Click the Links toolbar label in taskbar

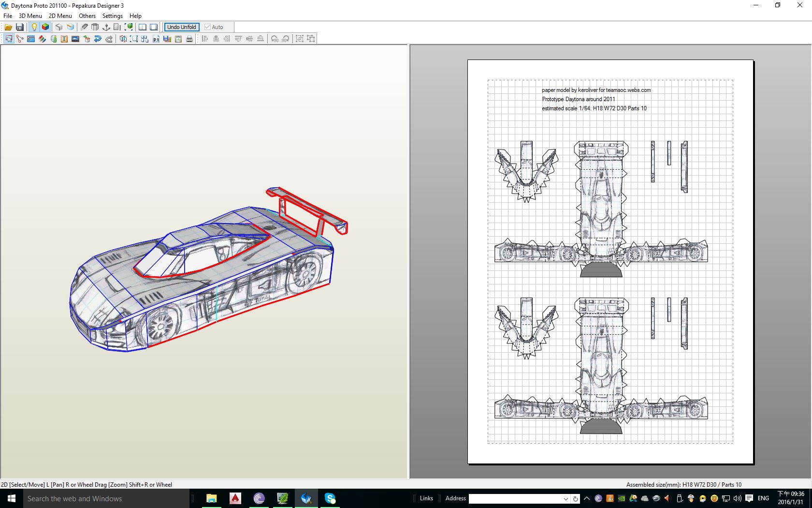point(426,498)
